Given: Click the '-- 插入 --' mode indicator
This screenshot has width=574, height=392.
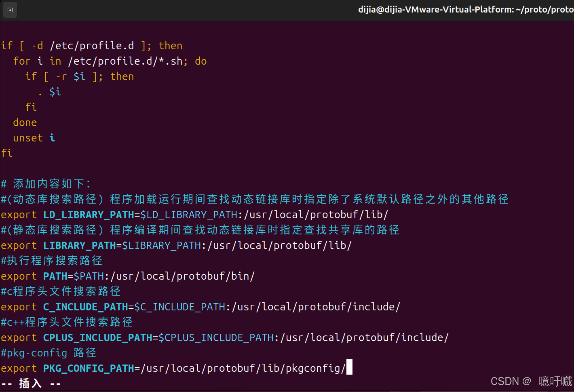Looking at the screenshot, I should 31,383.
